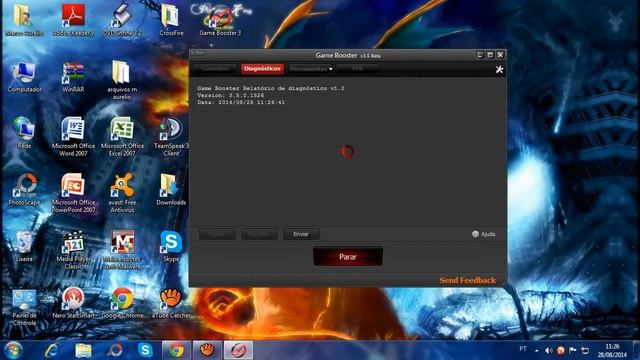Open the CrossFire folder on desktop
640x360 pixels.
coord(171,20)
